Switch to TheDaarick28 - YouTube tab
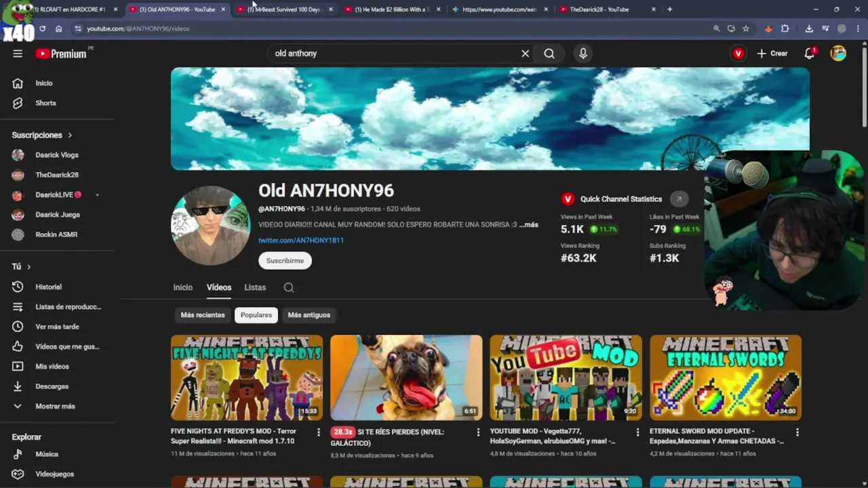The height and width of the screenshot is (488, 868). pyautogui.click(x=607, y=9)
